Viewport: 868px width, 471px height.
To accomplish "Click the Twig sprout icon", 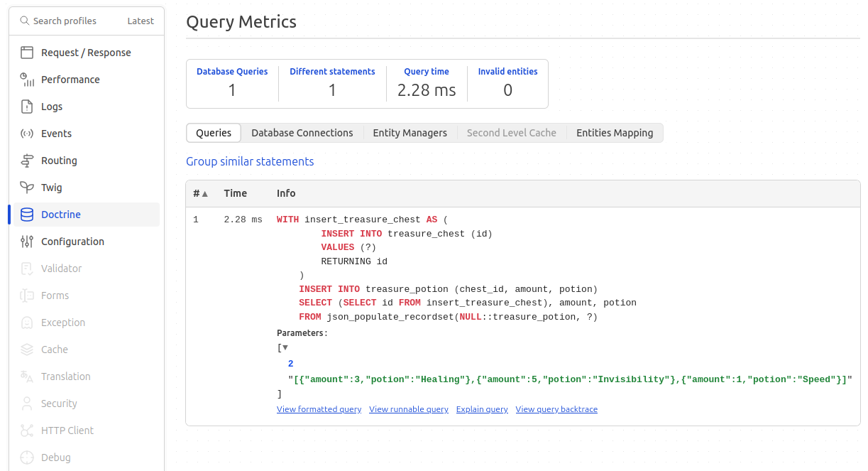I will 27,188.
